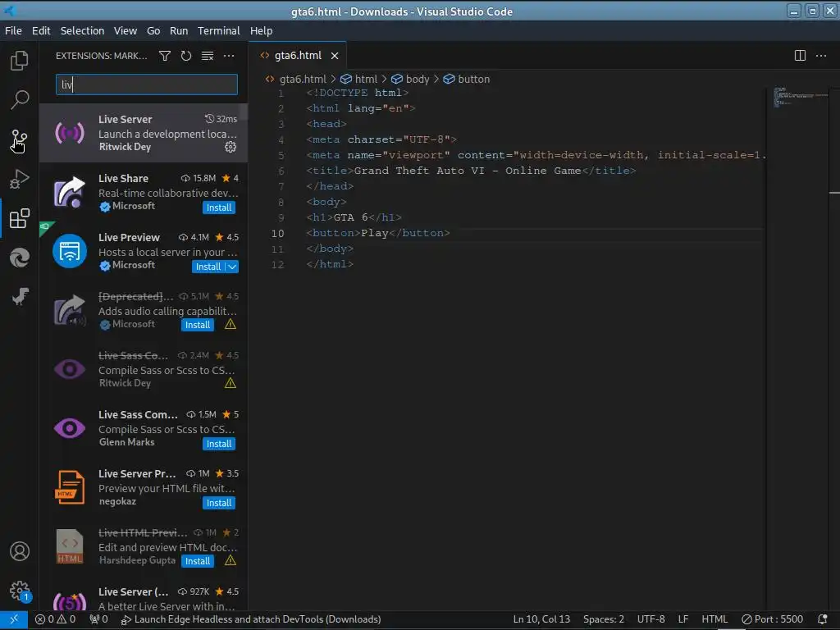Change indentation via Spaces: 2

pos(603,619)
